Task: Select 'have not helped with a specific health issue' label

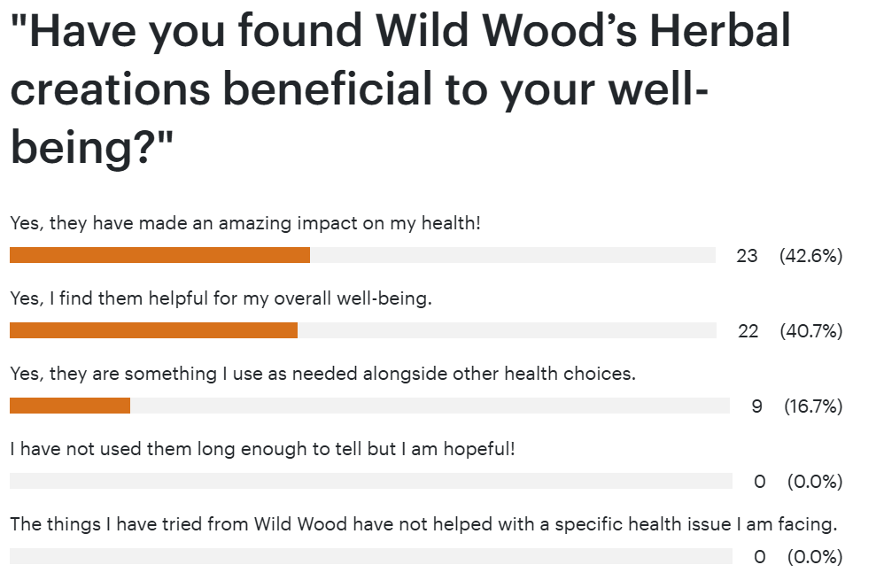Action: click(x=423, y=524)
